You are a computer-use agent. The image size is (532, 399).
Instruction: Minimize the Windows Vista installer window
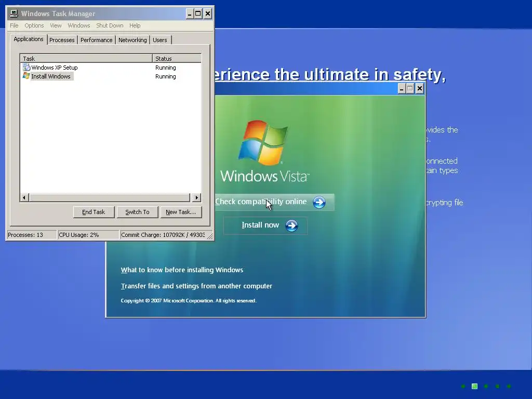(402, 89)
